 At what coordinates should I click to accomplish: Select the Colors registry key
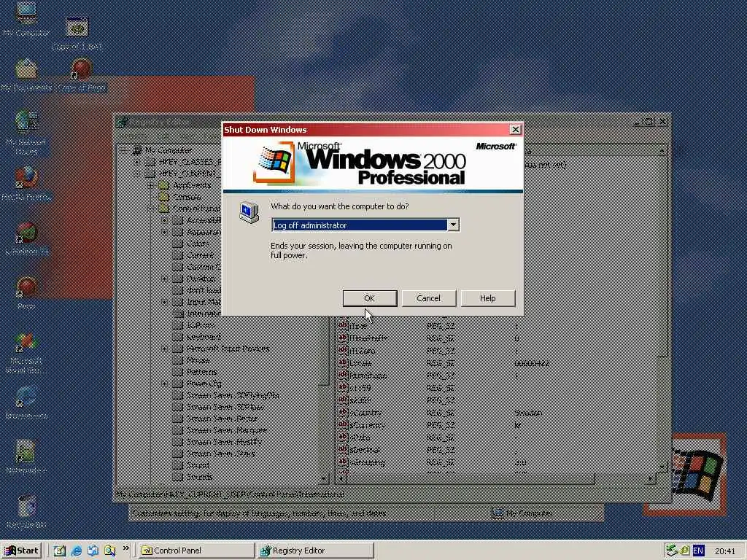tap(198, 244)
